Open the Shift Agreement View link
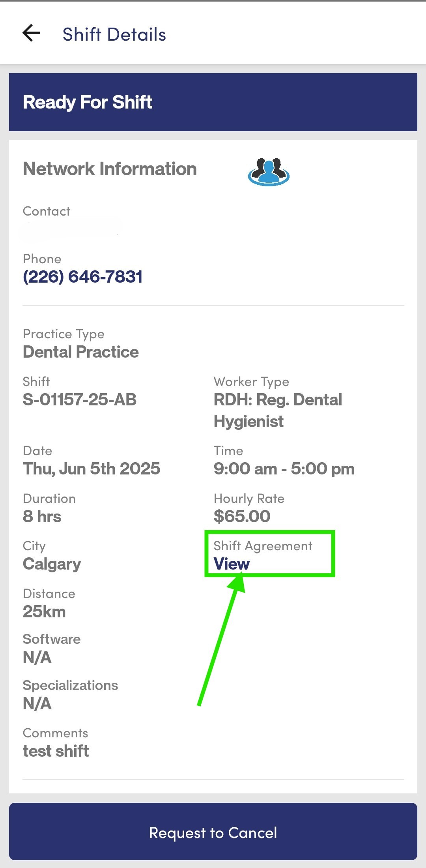This screenshot has width=426, height=868. (232, 564)
